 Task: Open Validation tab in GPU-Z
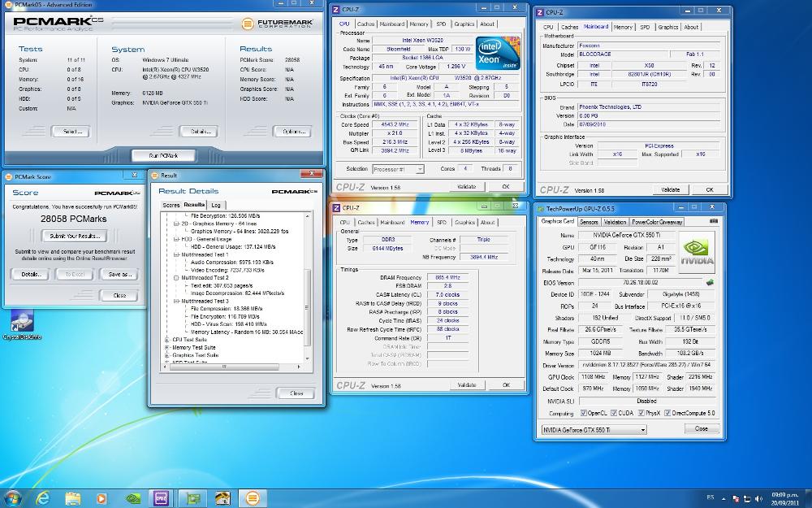coord(615,222)
